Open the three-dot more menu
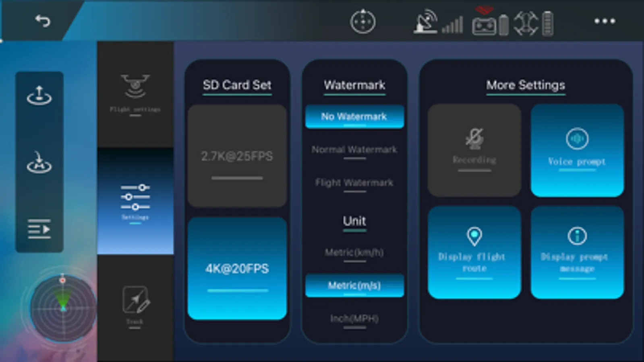This screenshot has width=644, height=362. [605, 21]
